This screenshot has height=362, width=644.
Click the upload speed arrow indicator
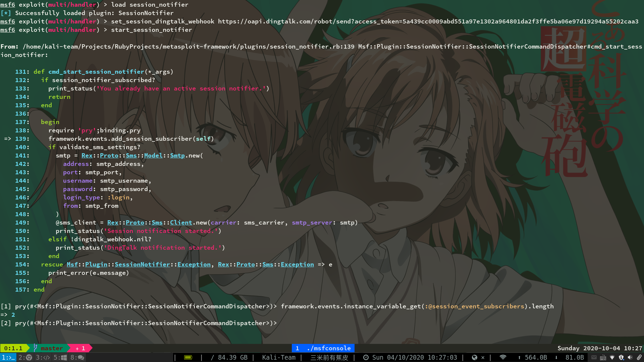[x=519, y=358]
